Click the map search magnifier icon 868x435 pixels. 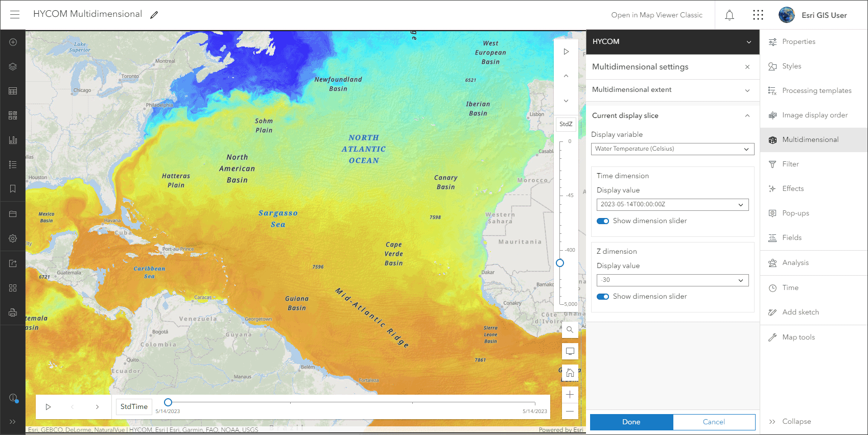570,329
